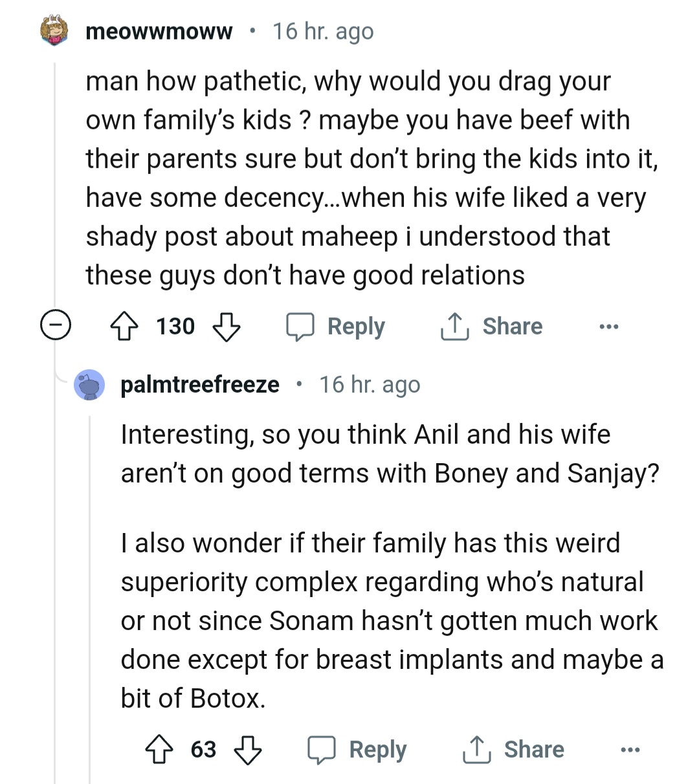Click palmtreefreeze's 16 hr. ago timestamp
The height and width of the screenshot is (784, 699).
370,385
